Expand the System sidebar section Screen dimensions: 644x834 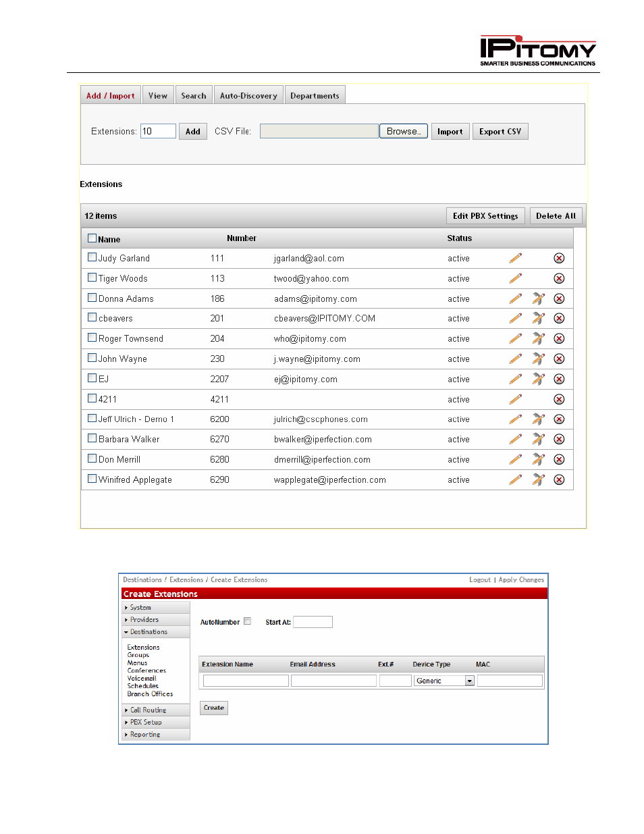coord(156,608)
